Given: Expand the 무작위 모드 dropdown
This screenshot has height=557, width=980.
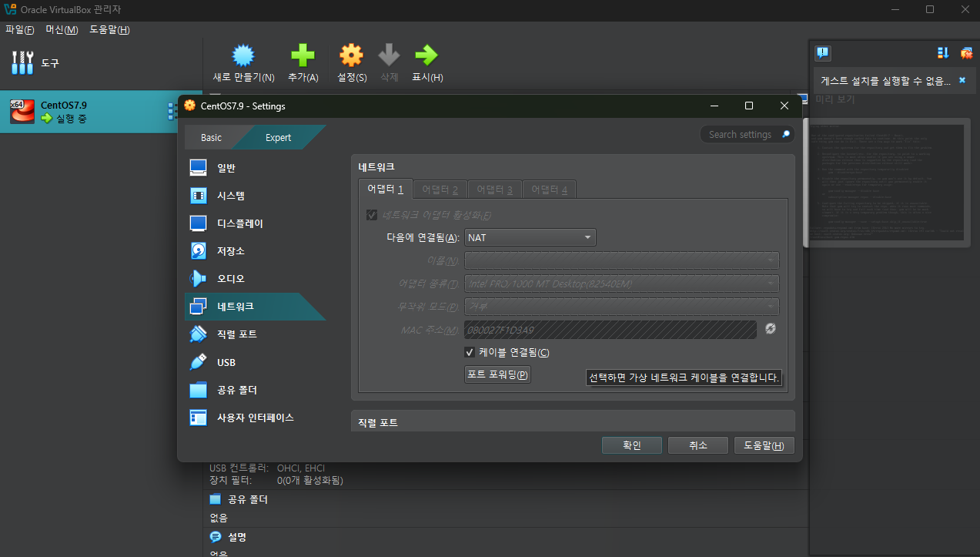Looking at the screenshot, I should pyautogui.click(x=621, y=307).
